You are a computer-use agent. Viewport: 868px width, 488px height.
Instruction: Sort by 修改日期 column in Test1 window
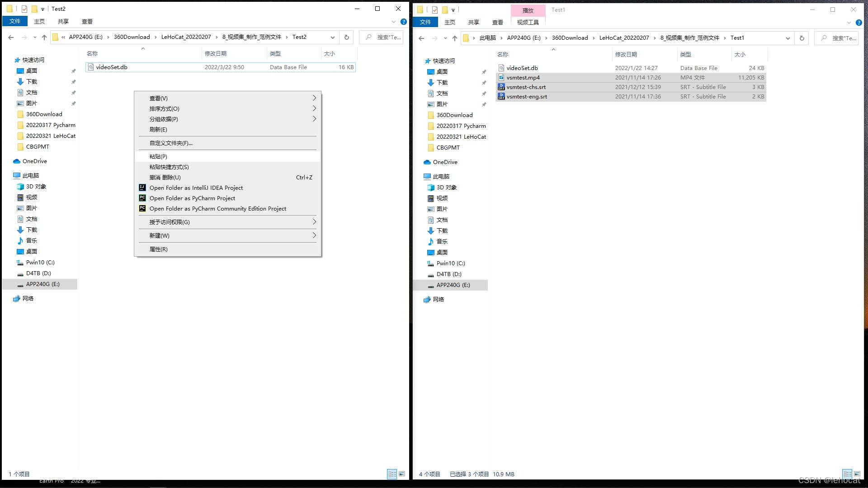[626, 54]
